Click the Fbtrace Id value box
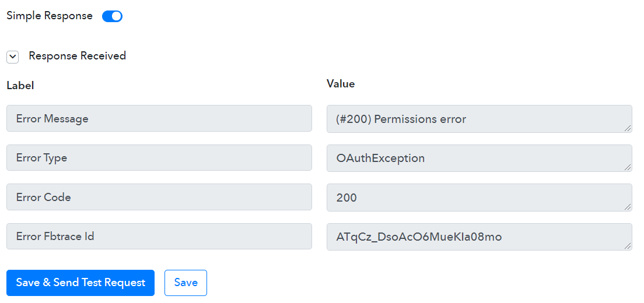Screen dimensions: 644x303 [x=480, y=237]
